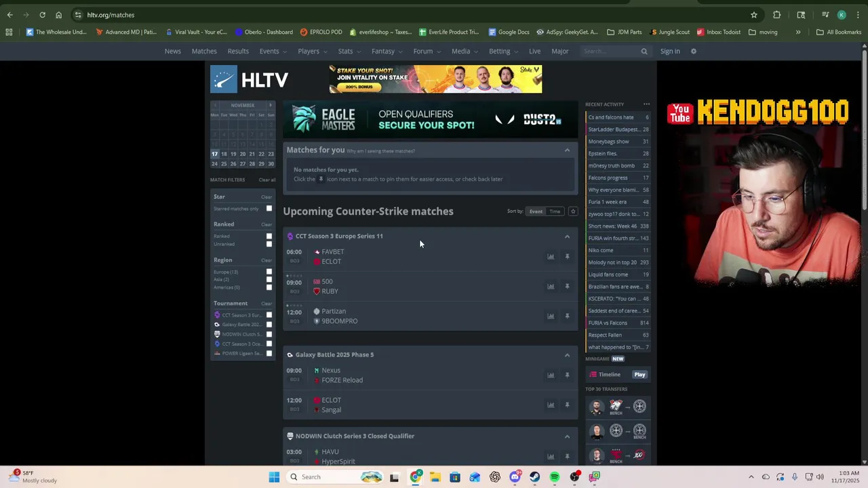Click the Sign in link
This screenshot has height=488, width=868.
click(x=670, y=52)
